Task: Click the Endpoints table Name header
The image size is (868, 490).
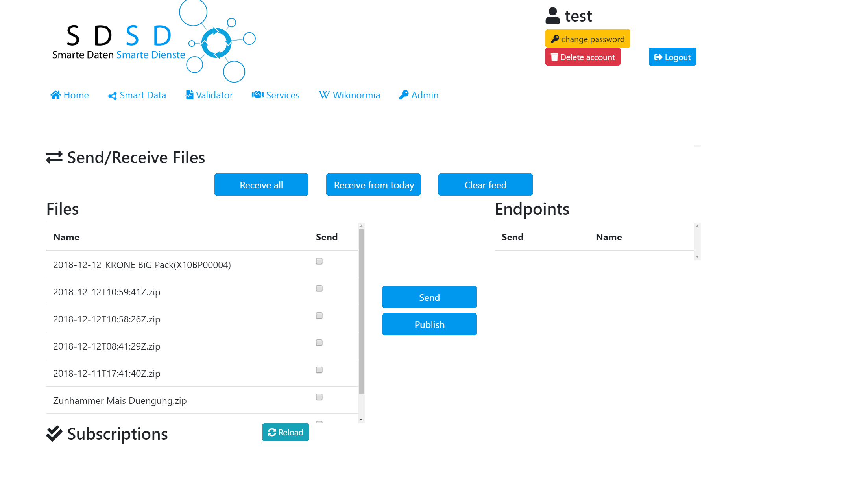Action: pyautogui.click(x=609, y=237)
